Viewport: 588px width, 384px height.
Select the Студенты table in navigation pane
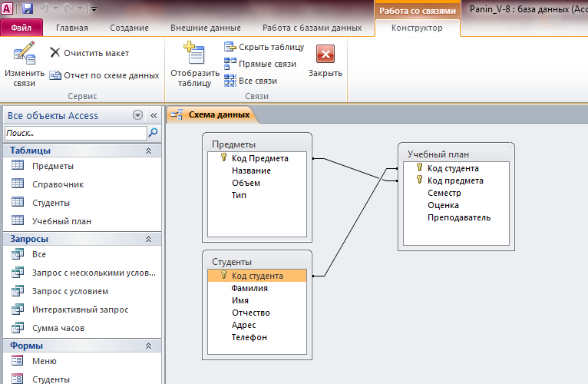point(82,203)
